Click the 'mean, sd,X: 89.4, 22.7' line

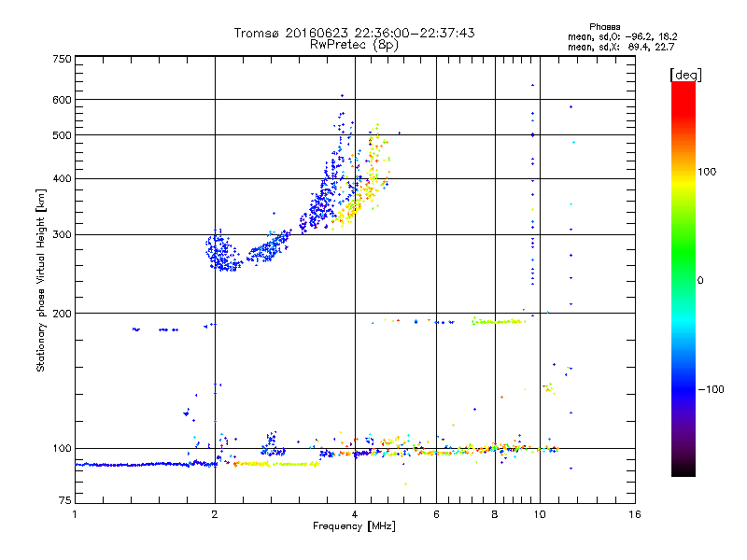click(621, 47)
